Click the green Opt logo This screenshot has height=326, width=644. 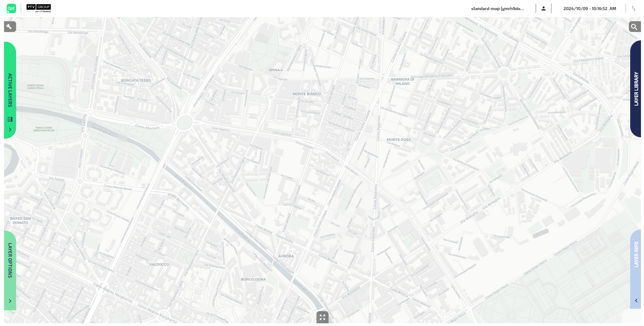(x=11, y=8)
